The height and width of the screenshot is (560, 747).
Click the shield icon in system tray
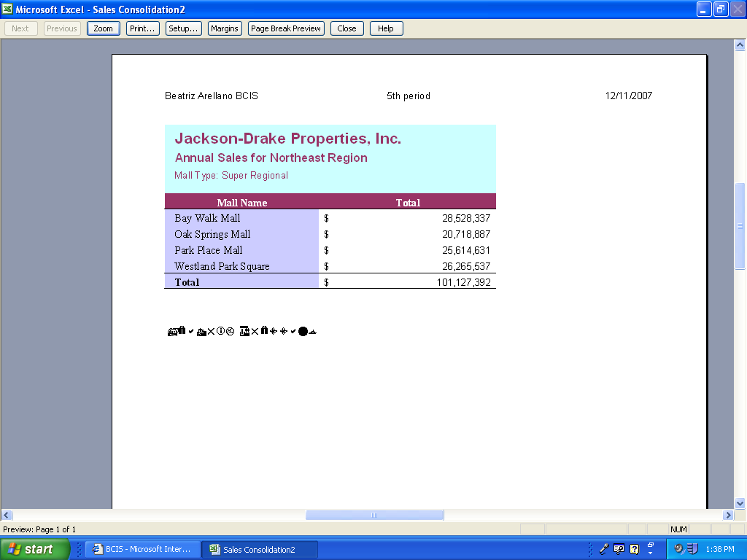[x=692, y=549]
